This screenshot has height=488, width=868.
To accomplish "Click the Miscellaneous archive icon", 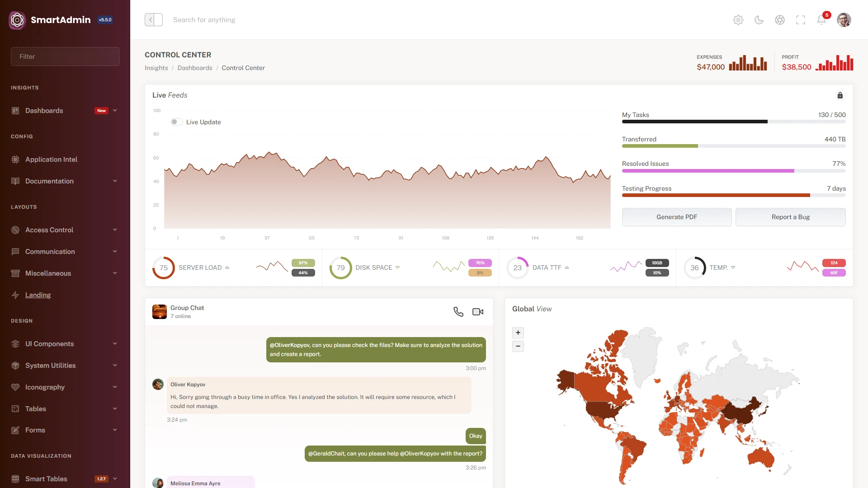I will click(15, 273).
